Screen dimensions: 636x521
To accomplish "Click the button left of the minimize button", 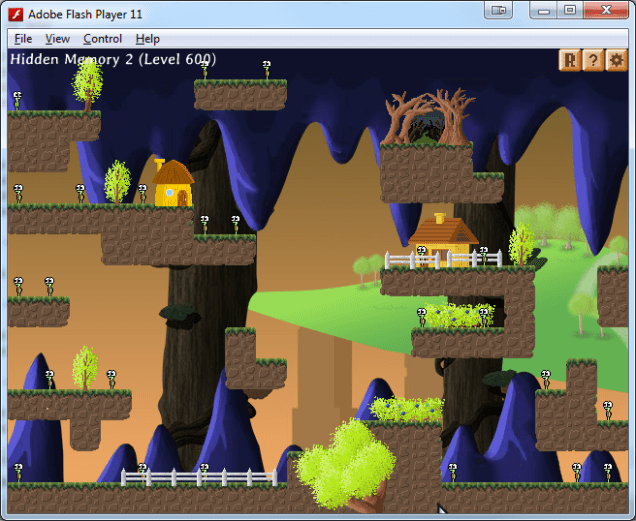I will (x=499, y=10).
